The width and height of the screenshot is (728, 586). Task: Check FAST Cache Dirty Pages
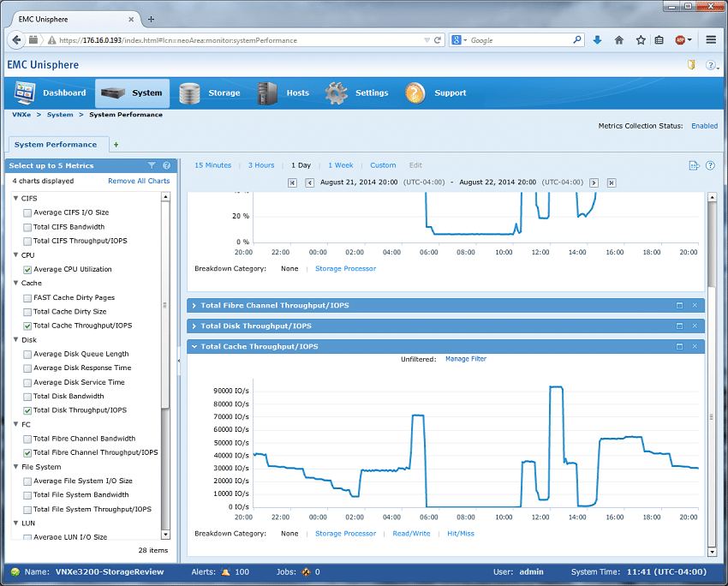[x=27, y=298]
